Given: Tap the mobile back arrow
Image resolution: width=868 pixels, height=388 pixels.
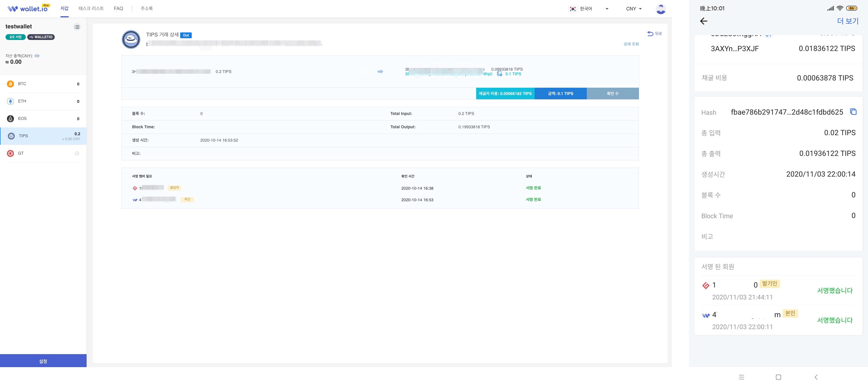Looking at the screenshot, I should (703, 21).
